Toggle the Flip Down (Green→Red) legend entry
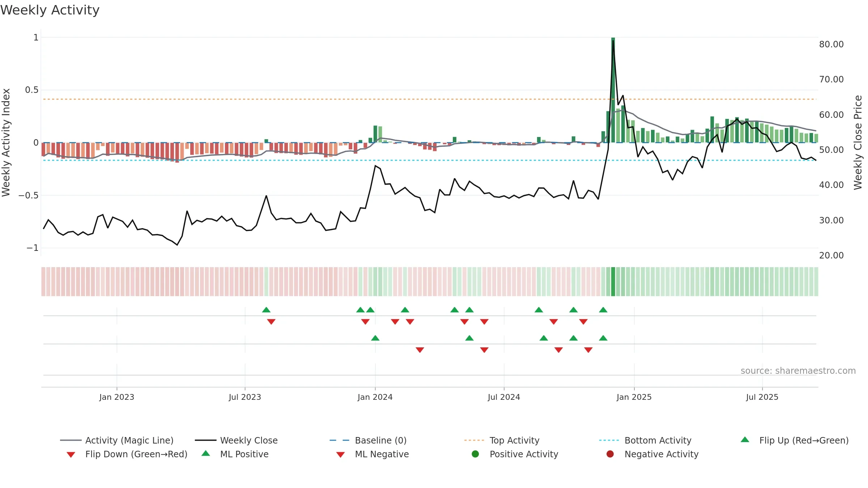 coord(127,454)
